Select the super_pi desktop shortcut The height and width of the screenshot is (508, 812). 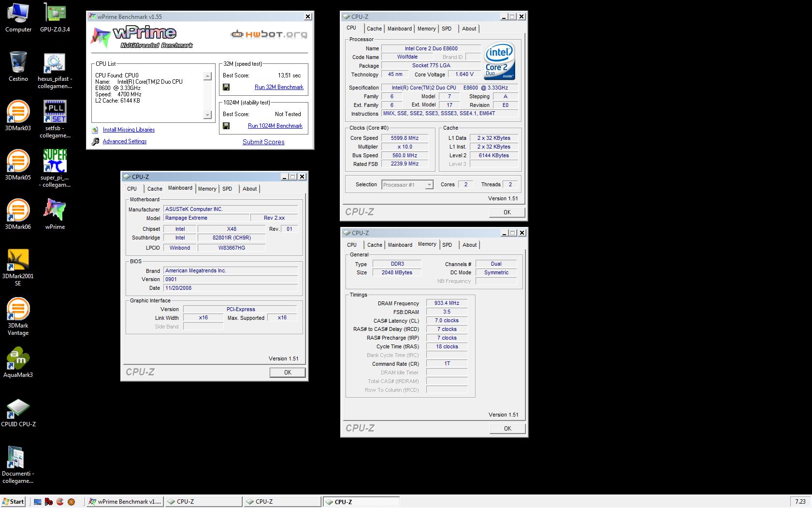coord(55,168)
